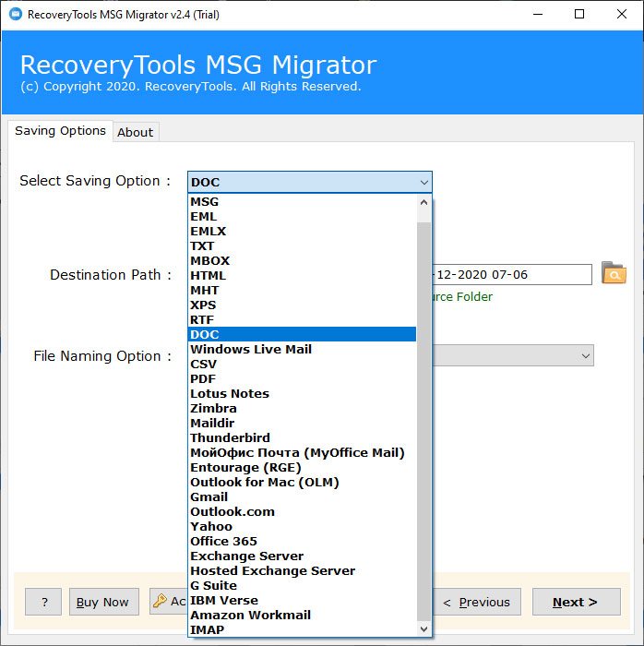Click the Next button
Screen dimensions: 644x646
[x=576, y=602]
